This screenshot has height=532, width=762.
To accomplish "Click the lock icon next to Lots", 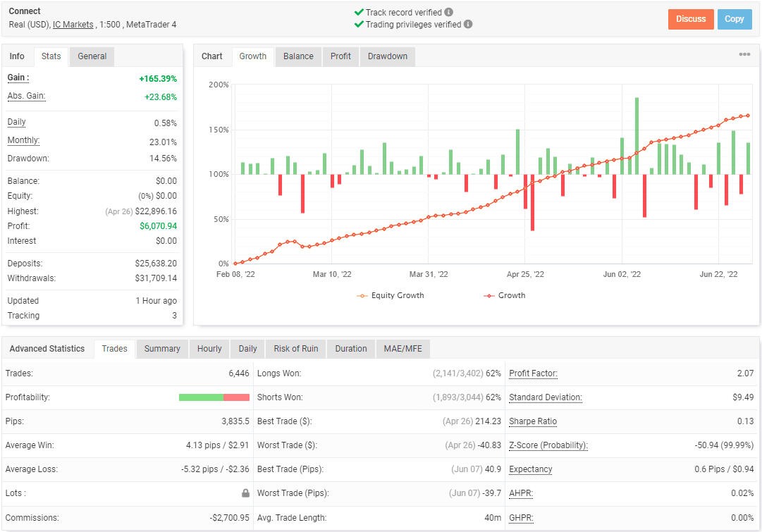I will (x=245, y=493).
